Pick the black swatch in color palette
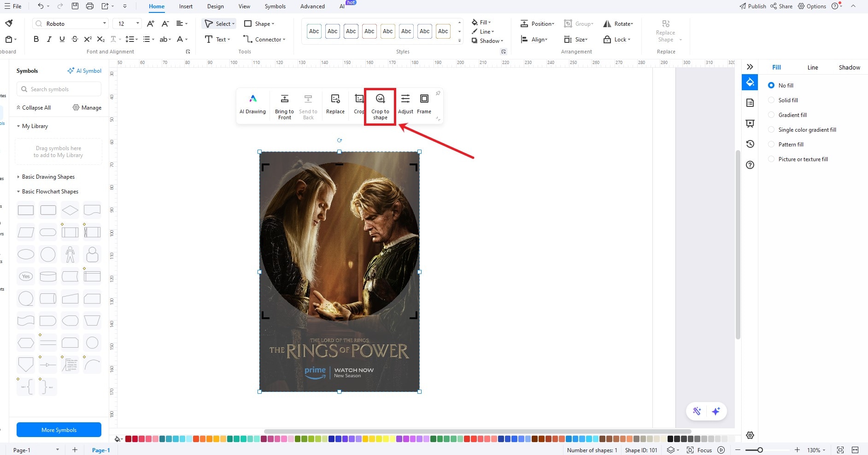 click(x=670, y=439)
